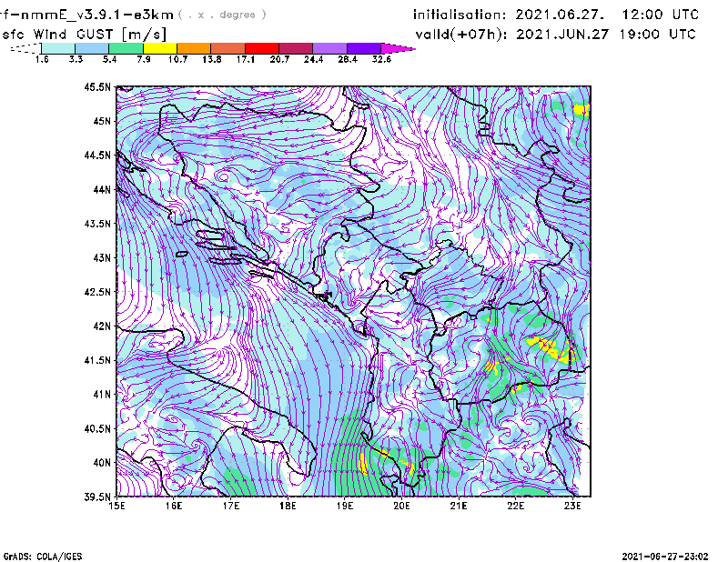Click the '17.1' colorbar value
Viewport: 728px width, 562px height.
[246, 59]
